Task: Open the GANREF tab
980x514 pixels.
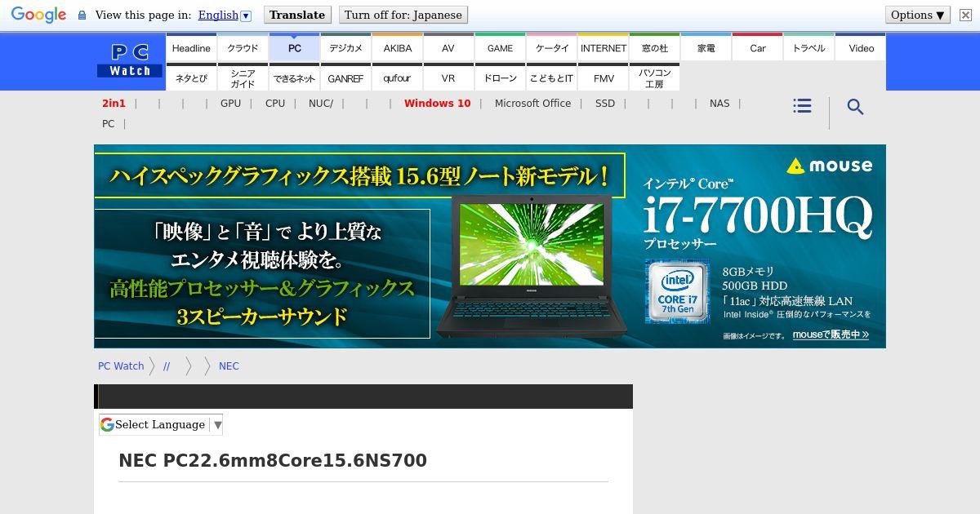Action: tap(345, 78)
